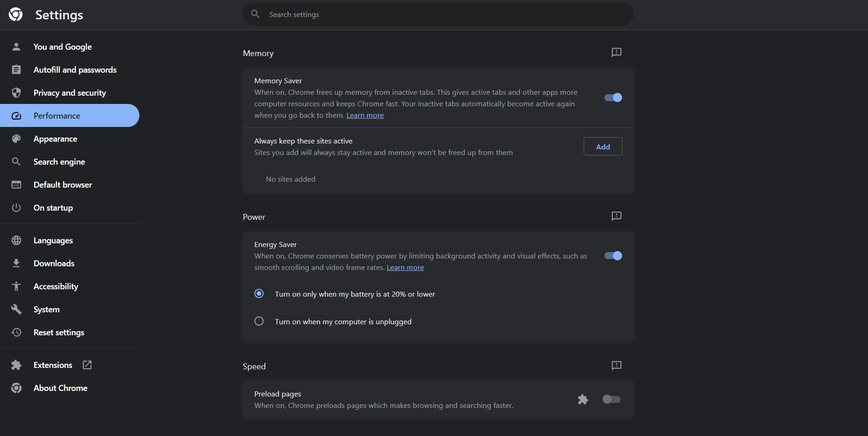Click the Search settings field
Image resolution: width=868 pixels, height=436 pixels.
point(438,14)
